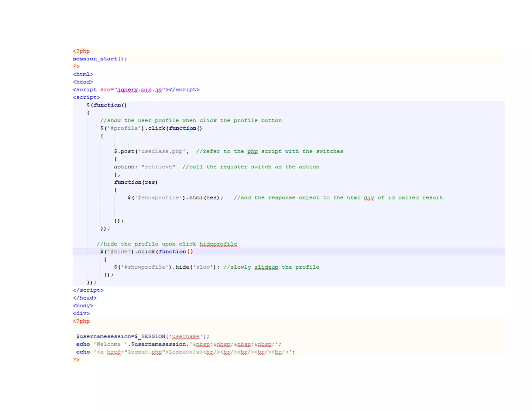This screenshot has height=411, width=532.
Task: Click the <html> tag line
Action: tap(83, 74)
